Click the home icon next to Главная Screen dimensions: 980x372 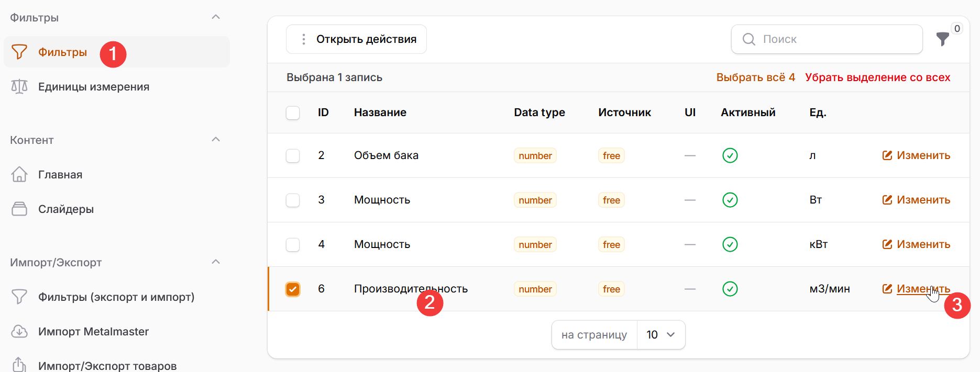click(x=19, y=174)
